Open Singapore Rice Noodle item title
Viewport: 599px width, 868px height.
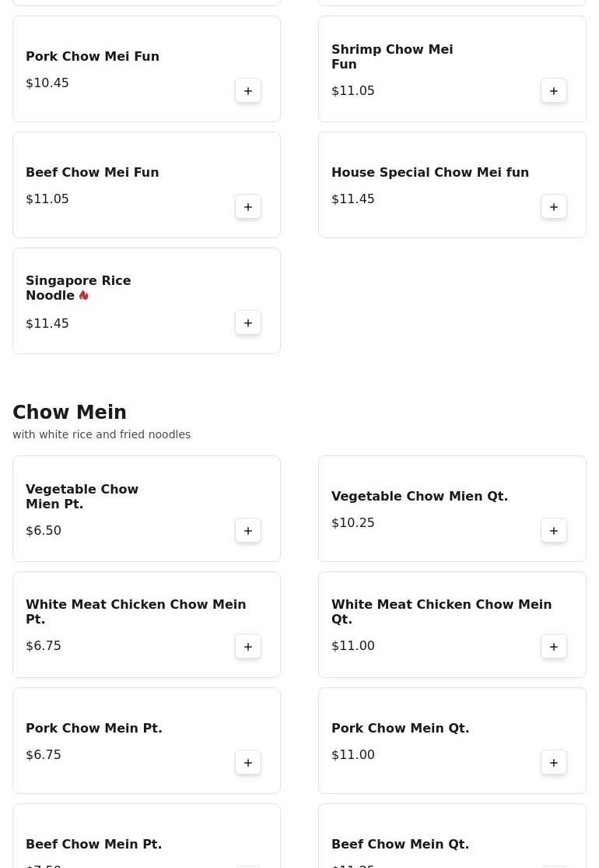[x=78, y=288]
